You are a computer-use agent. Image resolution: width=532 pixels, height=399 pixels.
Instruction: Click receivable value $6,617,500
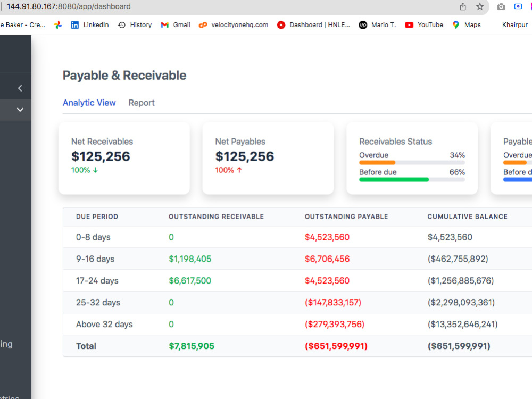click(190, 280)
